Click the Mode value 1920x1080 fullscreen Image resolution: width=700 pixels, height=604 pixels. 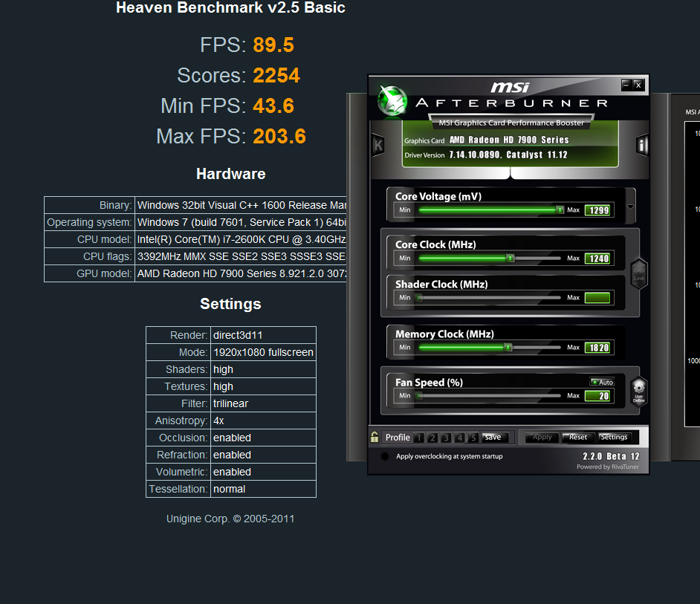pos(263,352)
